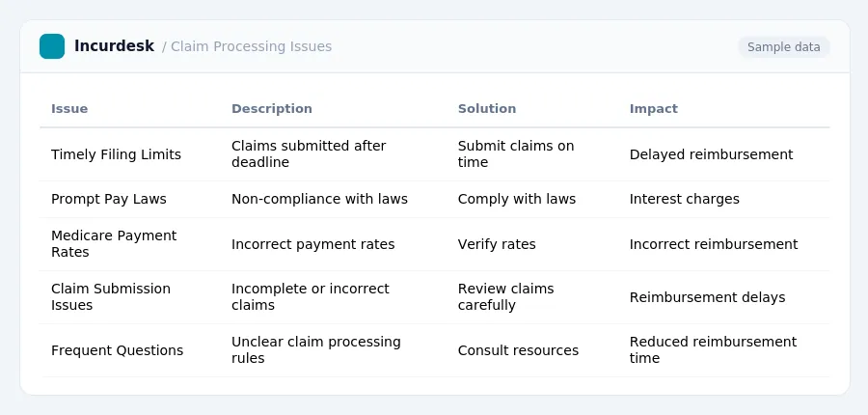Click the Description column header

point(272,109)
